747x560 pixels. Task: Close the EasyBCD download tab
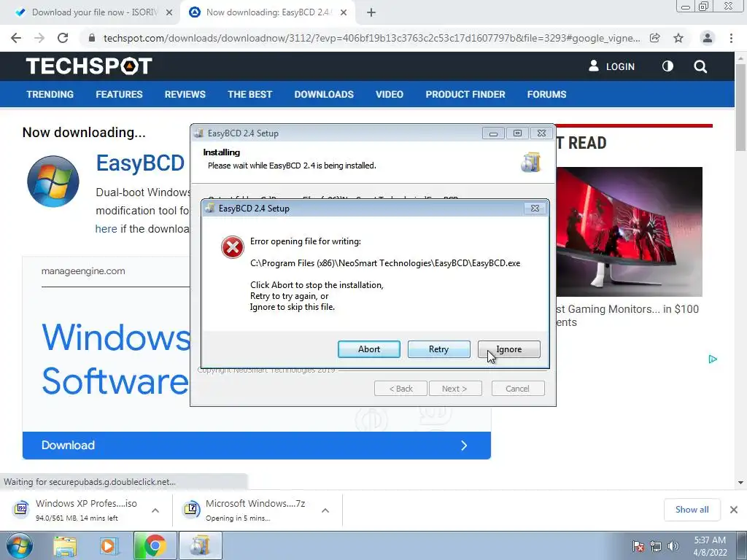click(344, 13)
